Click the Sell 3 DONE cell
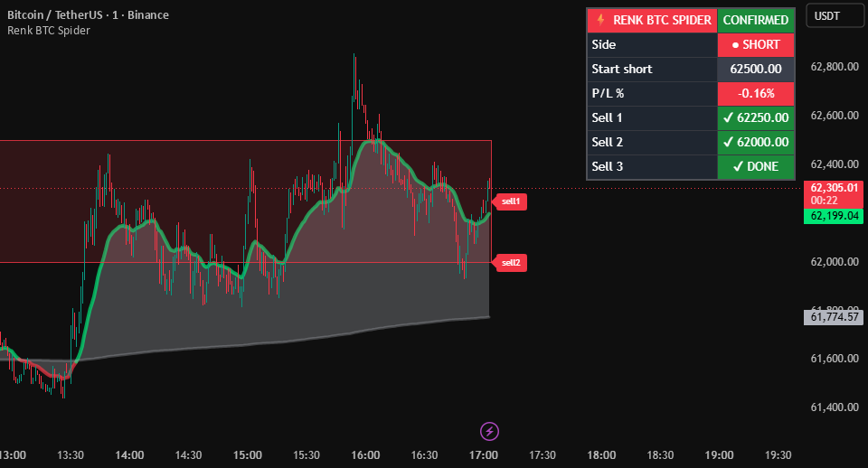 [756, 166]
